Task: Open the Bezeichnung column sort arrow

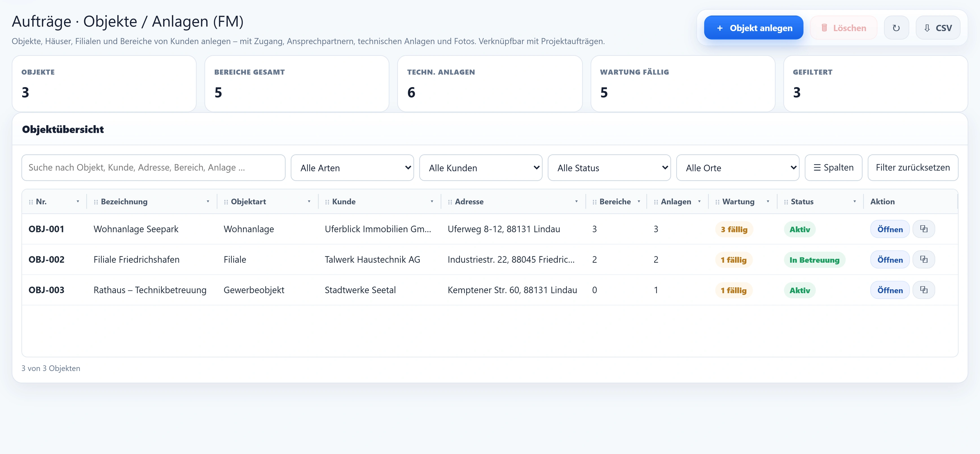Action: [x=208, y=202]
